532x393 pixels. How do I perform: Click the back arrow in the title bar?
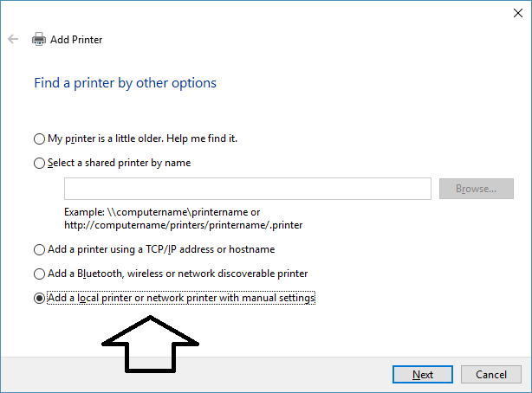pos(13,39)
